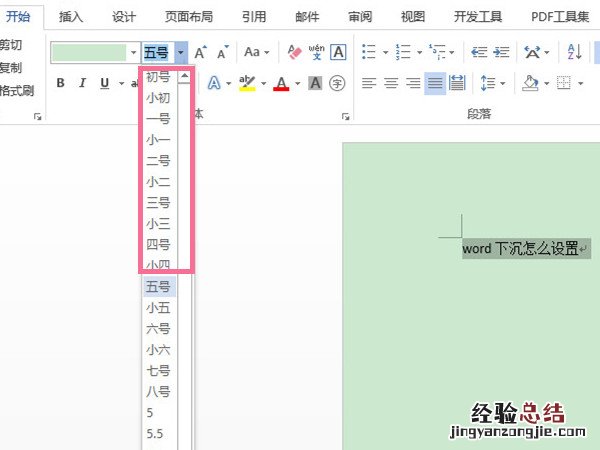
Task: Toggle Italic formatting
Action: pyautogui.click(x=82, y=83)
